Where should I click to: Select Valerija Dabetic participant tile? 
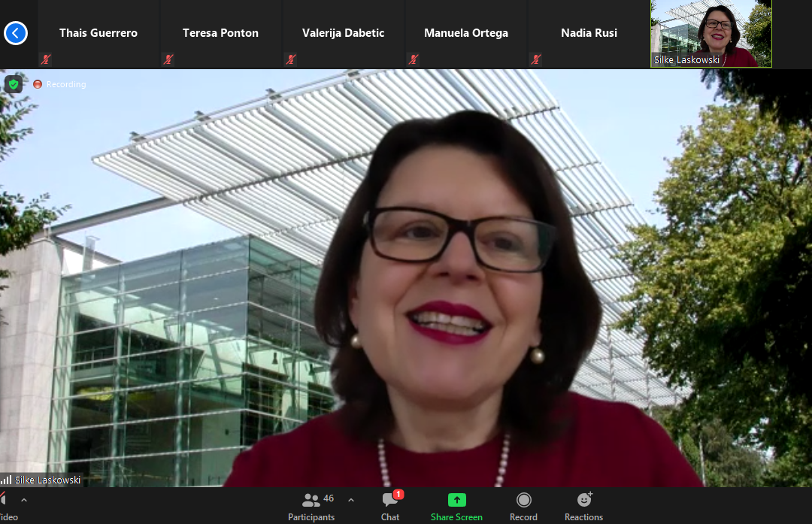pyautogui.click(x=343, y=33)
